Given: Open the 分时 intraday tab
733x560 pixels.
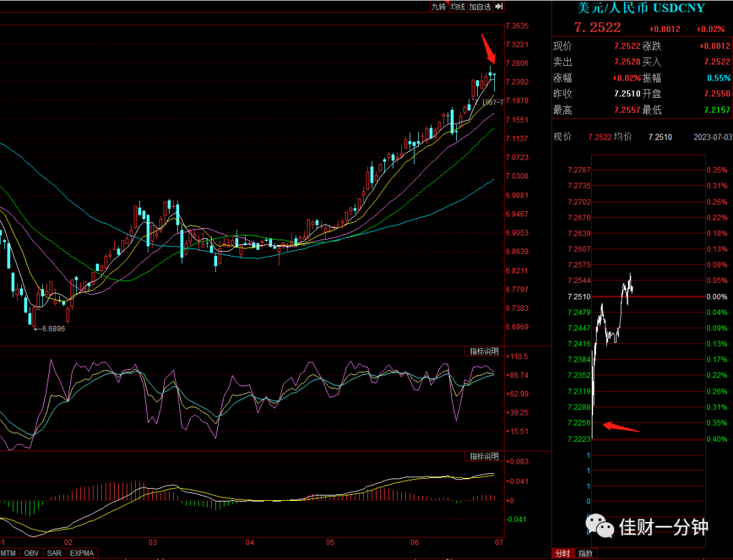Looking at the screenshot, I should pyautogui.click(x=563, y=553).
